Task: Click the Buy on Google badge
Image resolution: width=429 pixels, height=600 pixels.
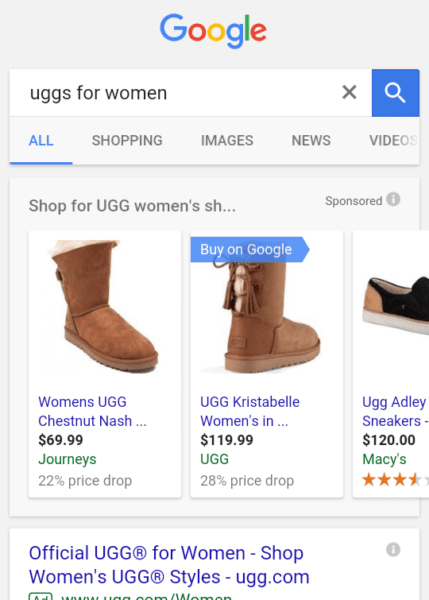Action: coord(250,249)
